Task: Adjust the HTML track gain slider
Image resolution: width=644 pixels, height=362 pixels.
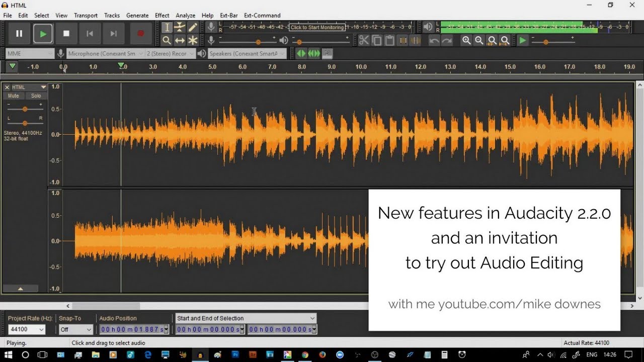Action: click(25, 109)
